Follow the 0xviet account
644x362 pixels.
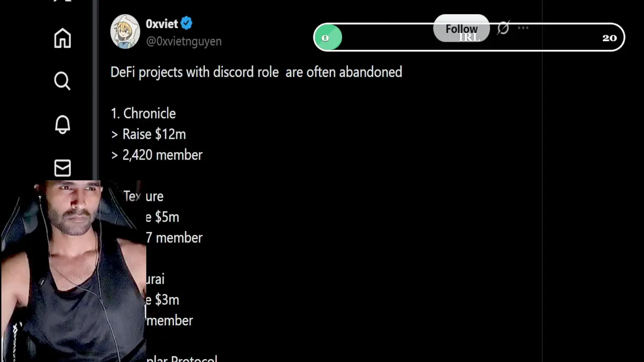coord(461,29)
